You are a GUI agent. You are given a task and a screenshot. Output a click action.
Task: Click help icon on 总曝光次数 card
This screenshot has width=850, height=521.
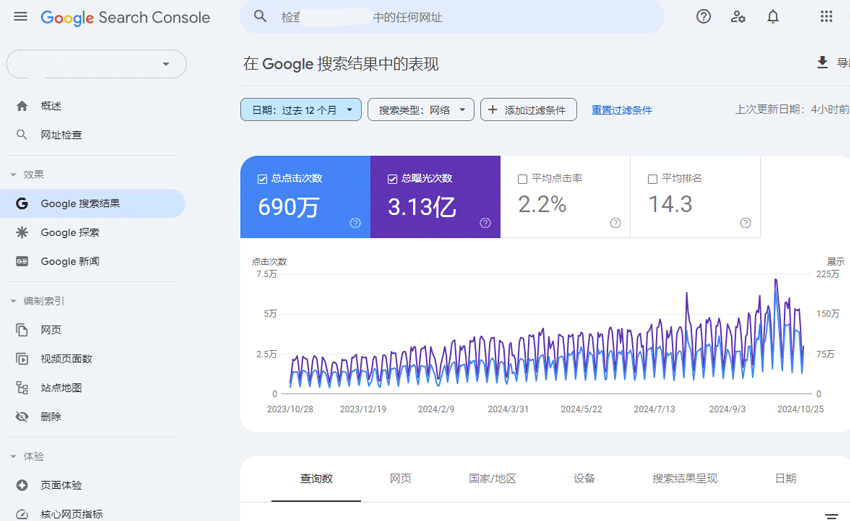pyautogui.click(x=485, y=223)
